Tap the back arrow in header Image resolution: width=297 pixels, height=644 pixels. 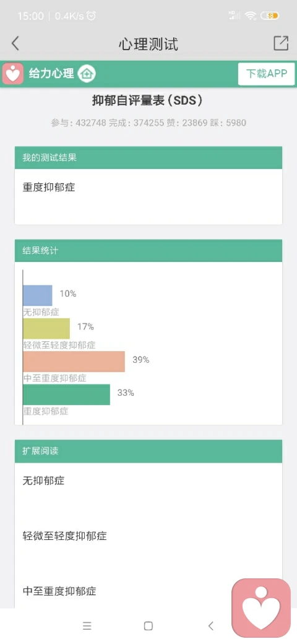point(15,43)
